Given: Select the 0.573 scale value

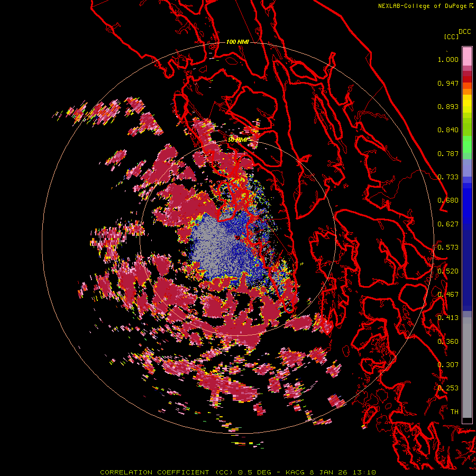Looking at the screenshot, I should click(x=448, y=248).
